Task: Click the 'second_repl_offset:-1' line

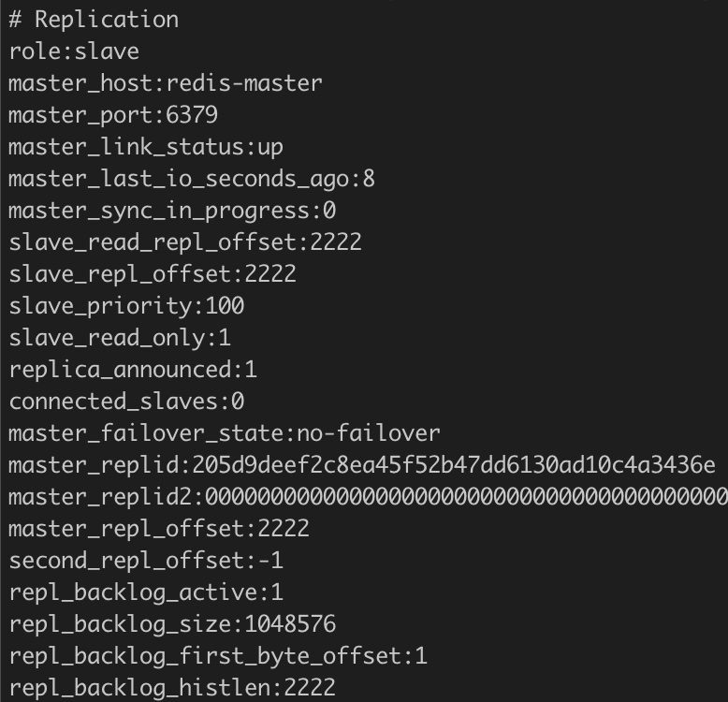Action: 146,561
